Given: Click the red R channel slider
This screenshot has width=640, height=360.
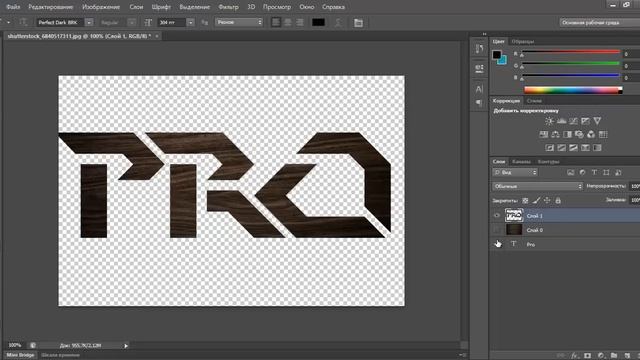Looking at the screenshot, I should (x=571, y=52).
